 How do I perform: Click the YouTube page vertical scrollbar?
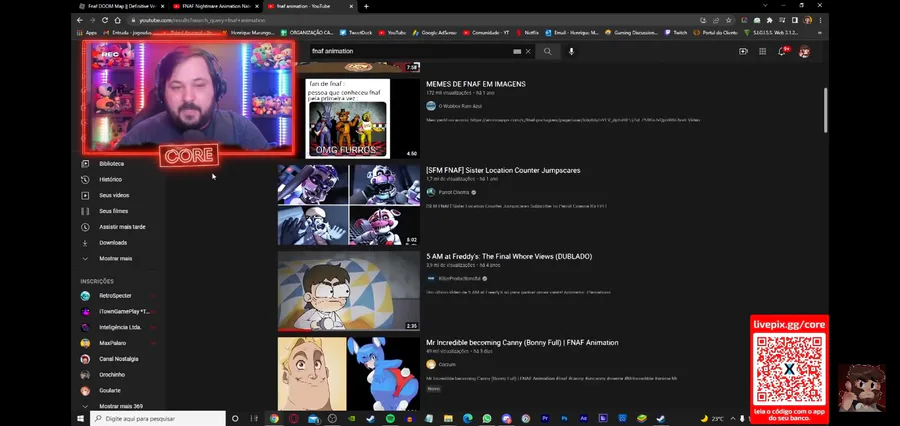pos(825,110)
